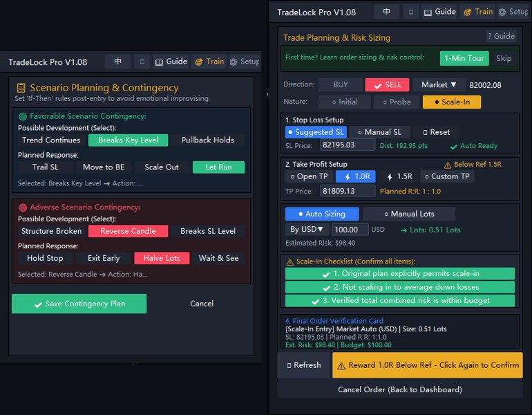Select Pullback Holds favorable development
Image resolution: width=532 pixels, height=415 pixels.
point(208,140)
